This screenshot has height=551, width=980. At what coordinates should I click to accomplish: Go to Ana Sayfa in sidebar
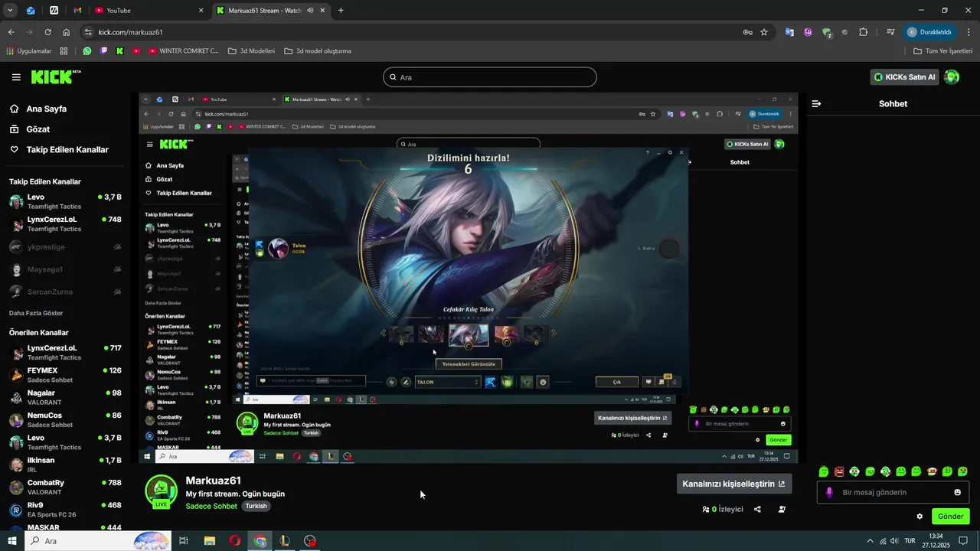click(47, 109)
